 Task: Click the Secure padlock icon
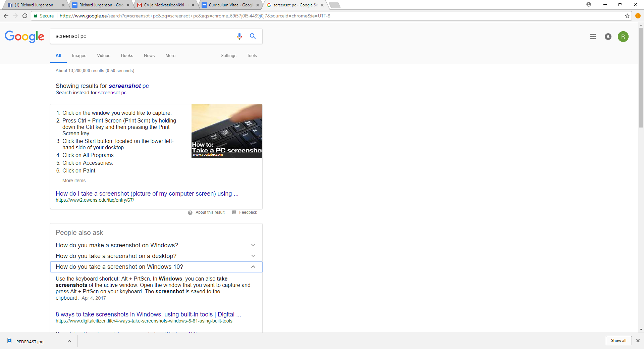[36, 16]
